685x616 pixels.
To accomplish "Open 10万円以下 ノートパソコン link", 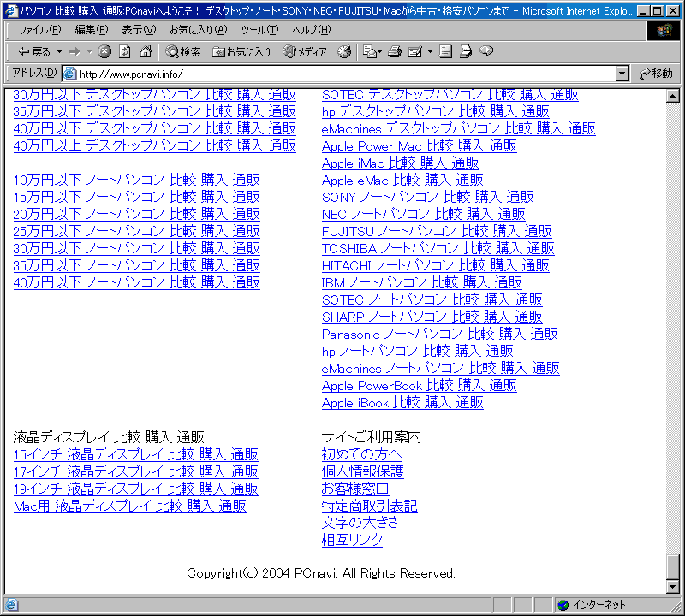I will 137,180.
